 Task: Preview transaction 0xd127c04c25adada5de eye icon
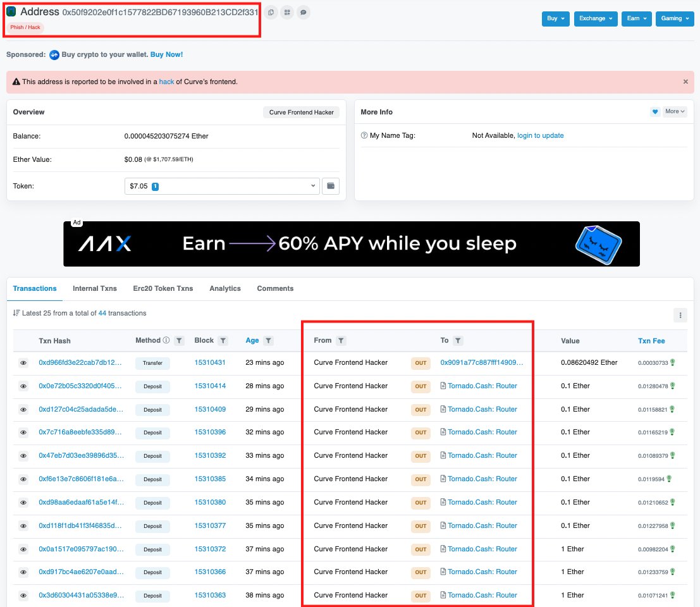[23, 409]
